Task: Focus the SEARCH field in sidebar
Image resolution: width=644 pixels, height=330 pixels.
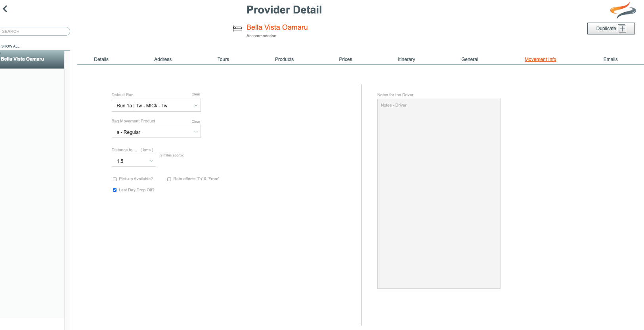Action: pyautogui.click(x=35, y=31)
